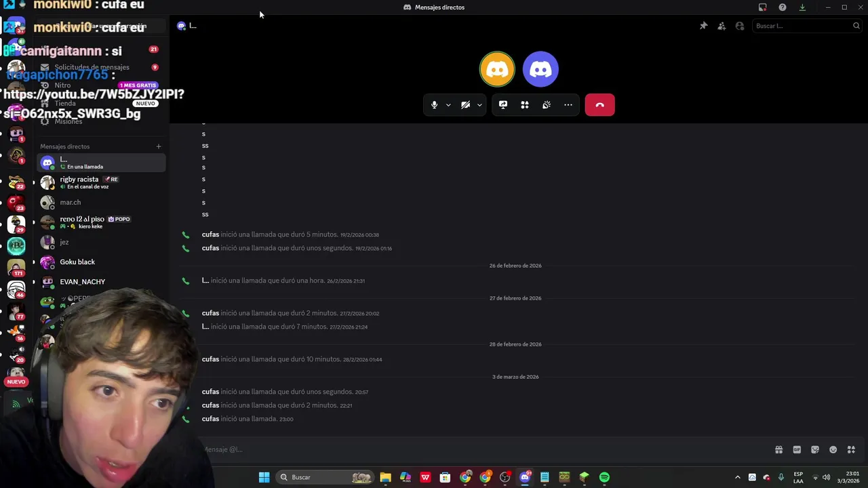The height and width of the screenshot is (488, 868).
Task: Click the Buscar search field in the header
Action: 807,26
